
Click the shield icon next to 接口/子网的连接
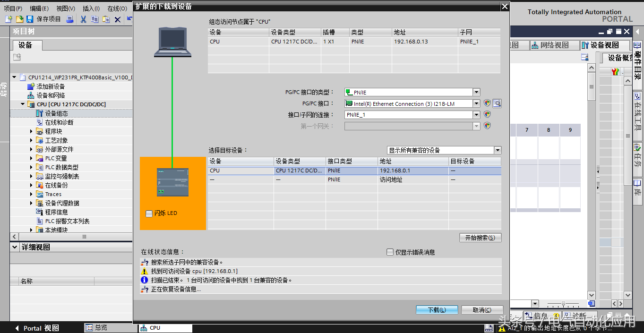(487, 114)
